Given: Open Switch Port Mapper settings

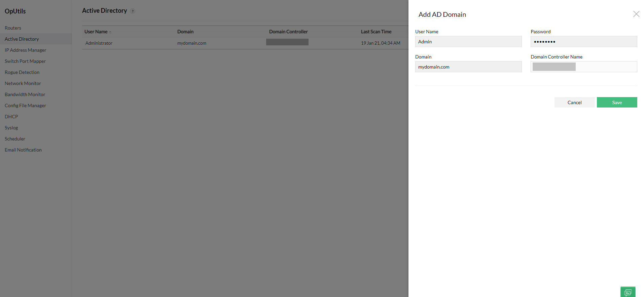Looking at the screenshot, I should [25, 61].
